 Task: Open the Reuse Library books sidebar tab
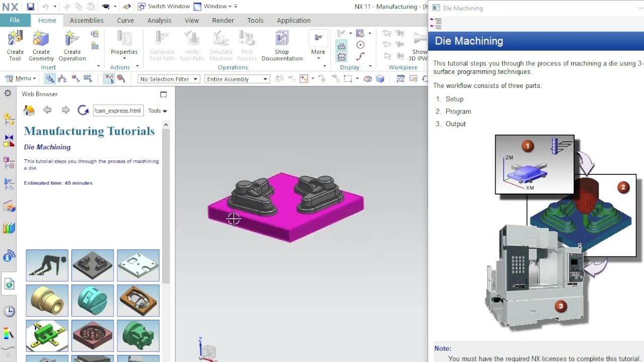click(9, 228)
